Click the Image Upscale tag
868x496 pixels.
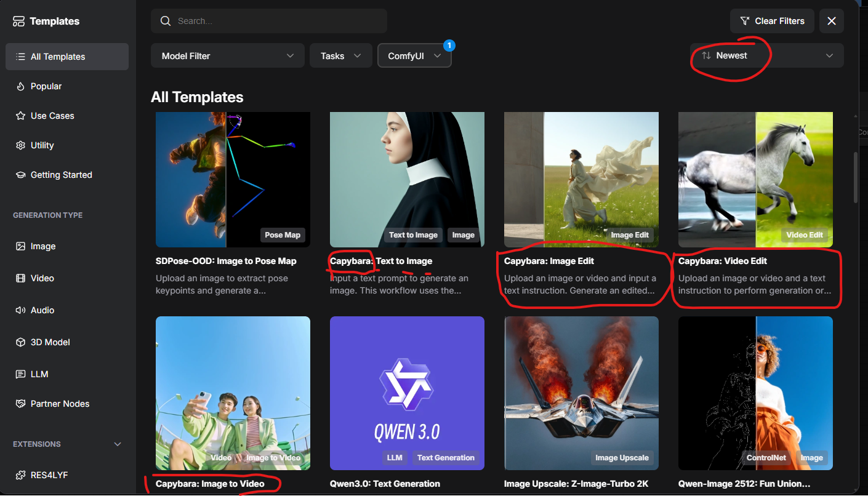[622, 458]
